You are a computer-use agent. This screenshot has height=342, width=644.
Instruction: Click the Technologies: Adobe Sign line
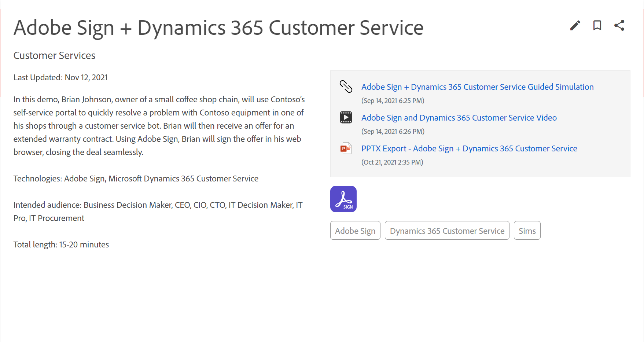pyautogui.click(x=136, y=179)
